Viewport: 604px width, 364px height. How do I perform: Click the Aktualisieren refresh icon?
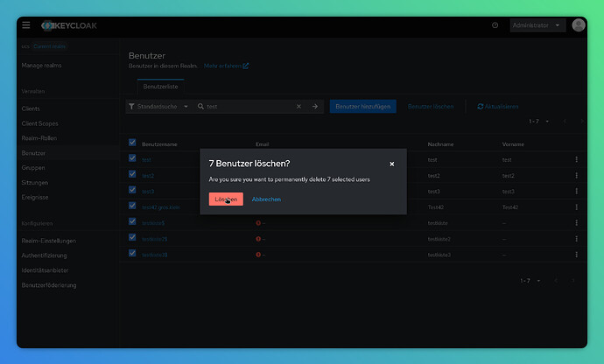[481, 106]
